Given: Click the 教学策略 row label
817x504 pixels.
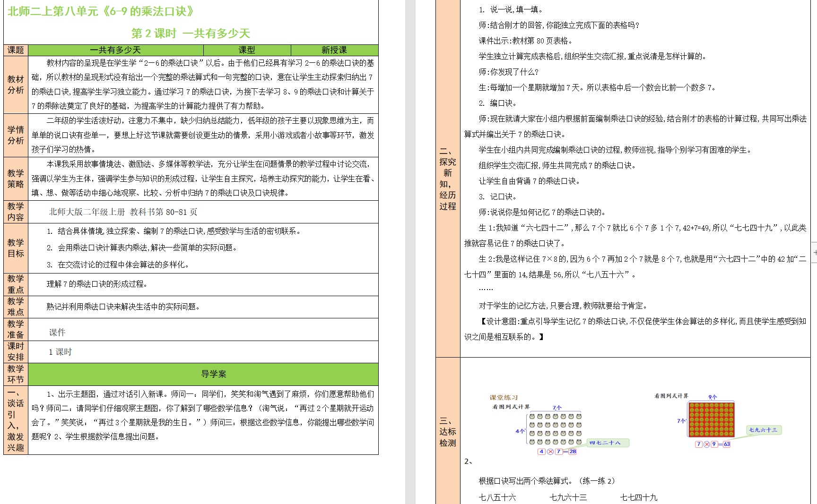Looking at the screenshot, I should pyautogui.click(x=16, y=179).
